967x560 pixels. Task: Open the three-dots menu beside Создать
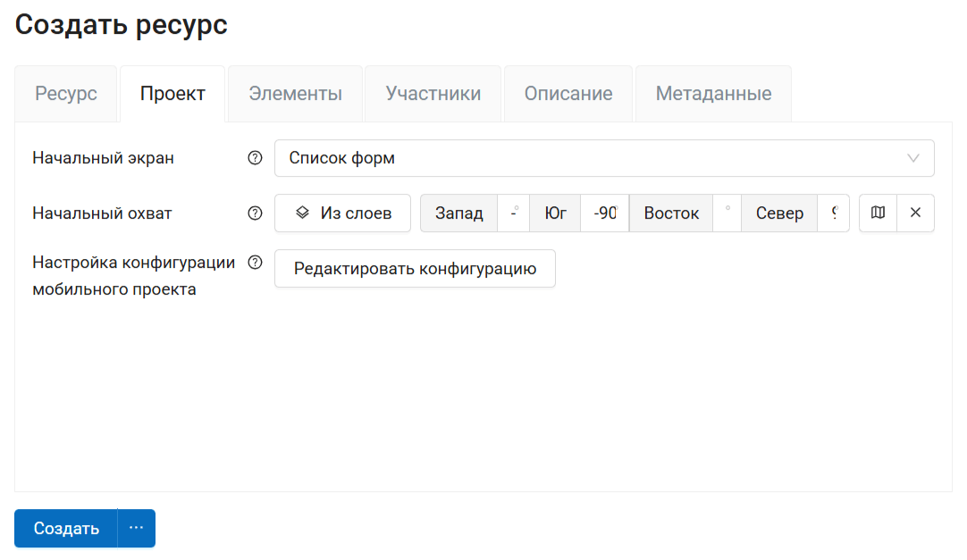coord(136,528)
